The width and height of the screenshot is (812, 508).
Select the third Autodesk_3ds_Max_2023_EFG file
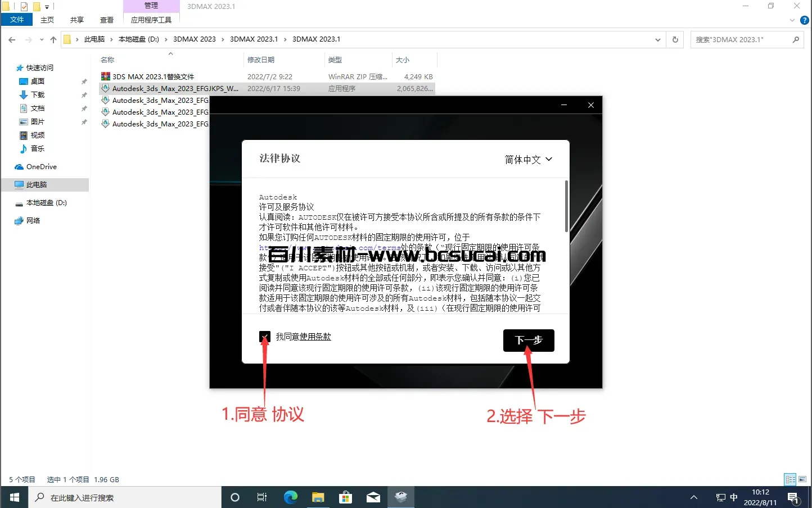click(155, 112)
